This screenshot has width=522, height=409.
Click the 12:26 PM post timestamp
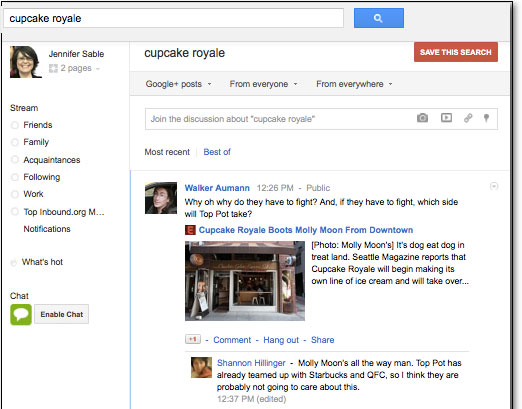(x=275, y=188)
